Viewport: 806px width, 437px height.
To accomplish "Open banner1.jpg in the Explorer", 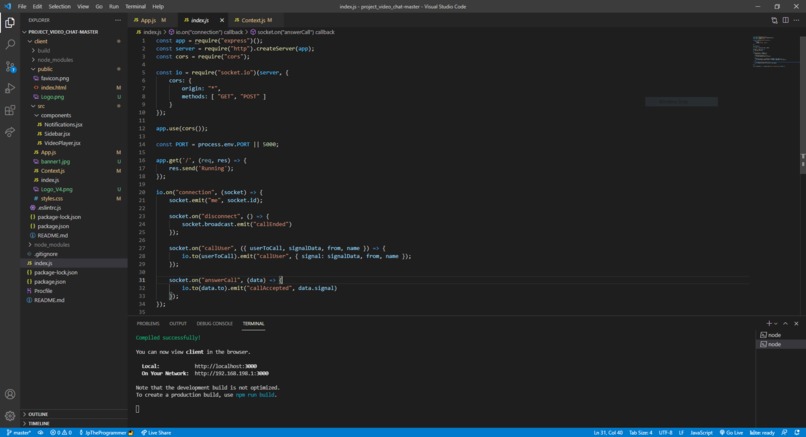I will pyautogui.click(x=55, y=161).
